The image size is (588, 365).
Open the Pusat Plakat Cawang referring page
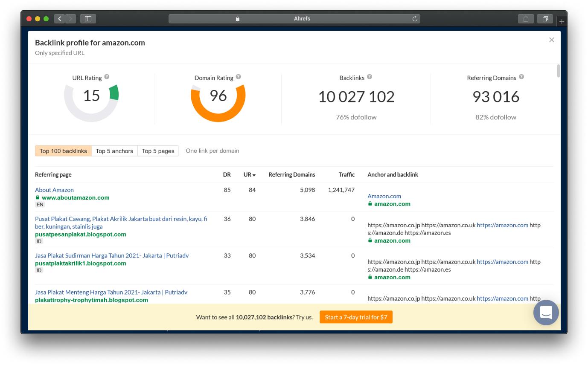pos(121,223)
